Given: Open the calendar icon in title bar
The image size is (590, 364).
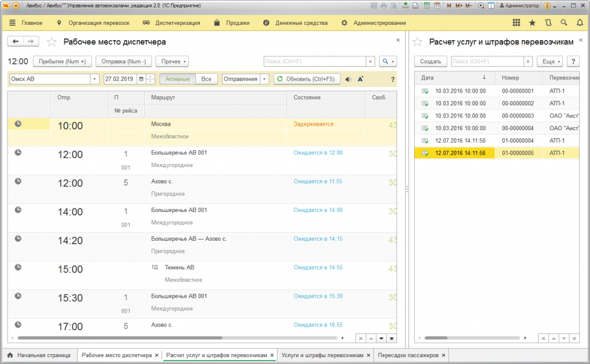Looking at the screenshot, I should click(438, 6).
